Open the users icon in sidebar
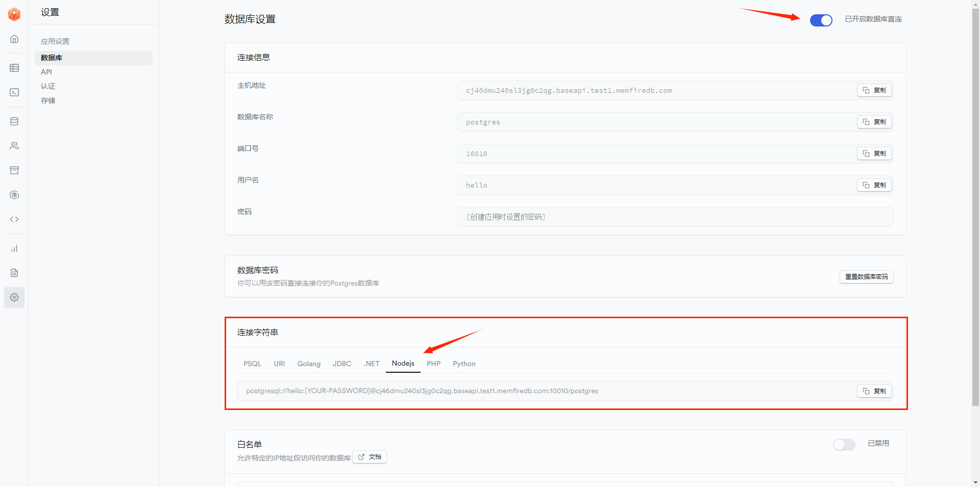The image size is (980, 487). 14,146
